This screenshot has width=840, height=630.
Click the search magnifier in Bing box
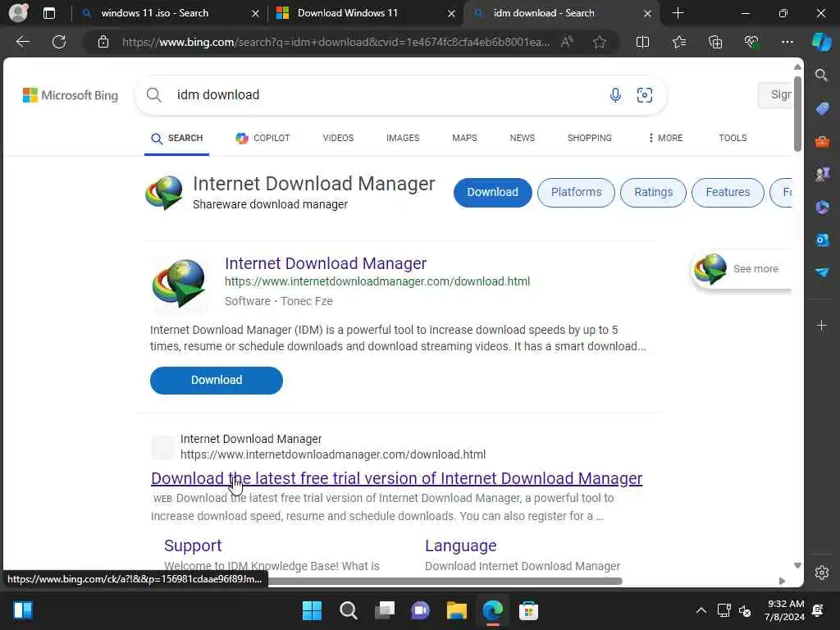coord(153,95)
